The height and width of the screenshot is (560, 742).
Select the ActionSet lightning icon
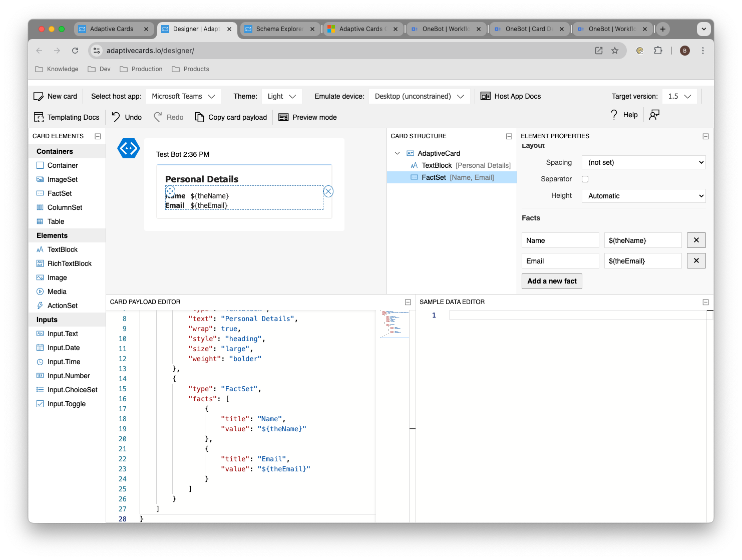(40, 306)
